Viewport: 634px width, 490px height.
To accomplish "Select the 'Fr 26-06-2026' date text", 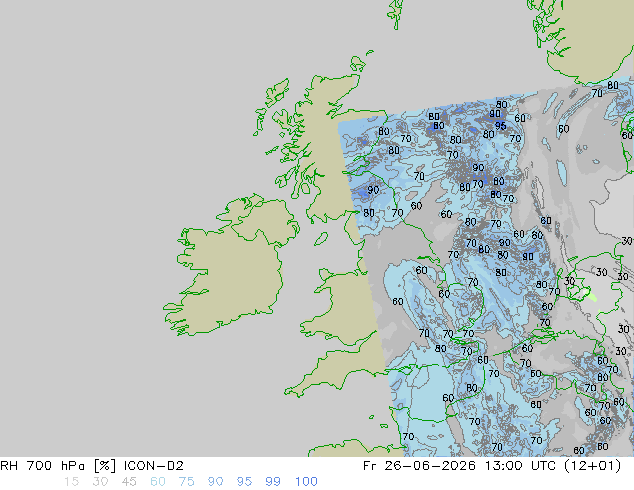I will tap(419, 466).
